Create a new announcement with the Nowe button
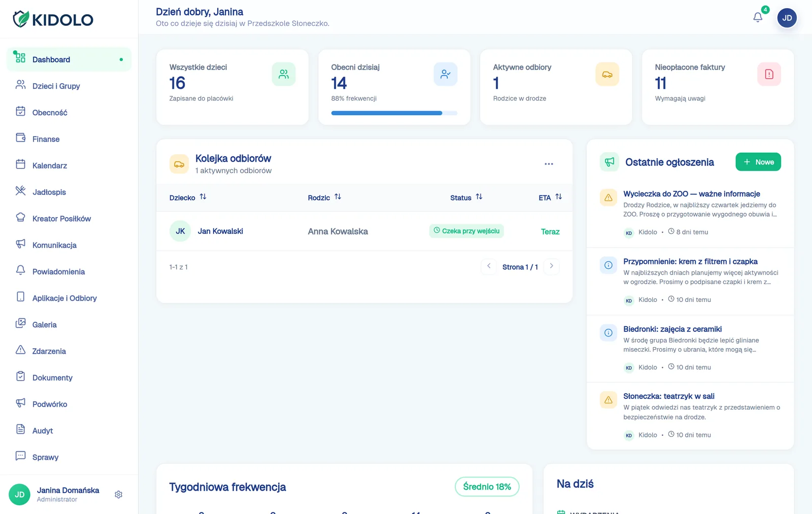Screen dimensions: 812x514 point(758,162)
